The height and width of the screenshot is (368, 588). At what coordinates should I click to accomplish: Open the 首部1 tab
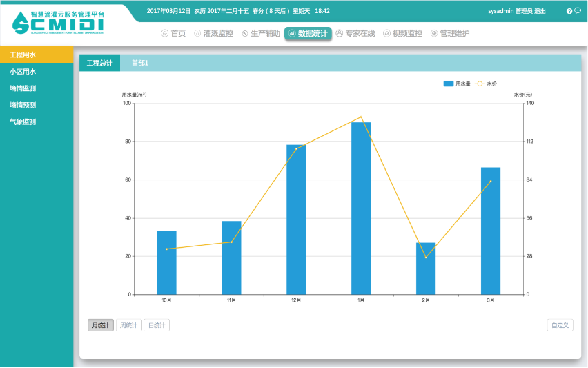tap(140, 63)
